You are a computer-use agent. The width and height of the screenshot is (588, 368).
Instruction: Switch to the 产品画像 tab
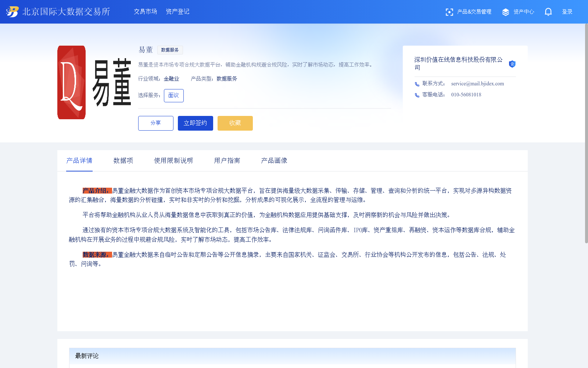click(274, 161)
